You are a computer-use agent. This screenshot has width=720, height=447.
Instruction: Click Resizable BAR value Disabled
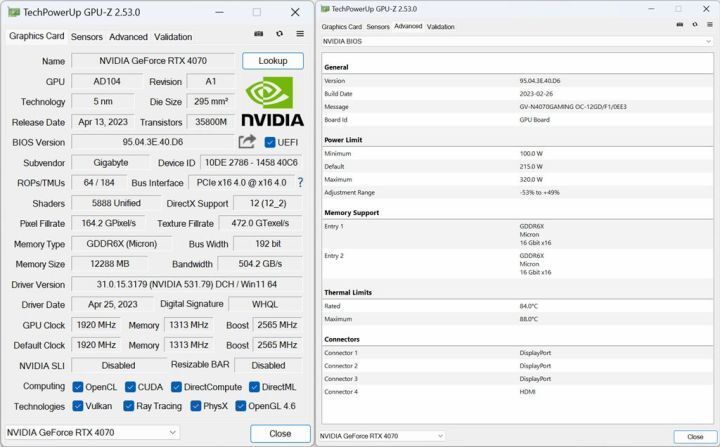click(268, 365)
